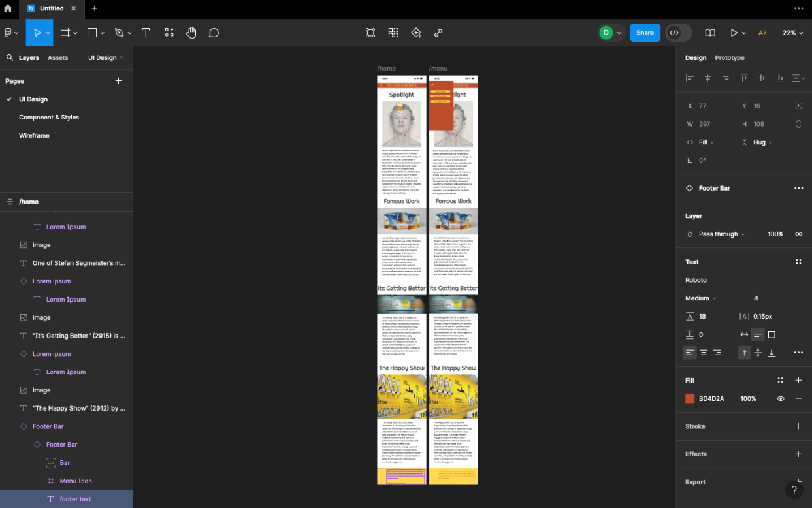
Task: Click the X position field
Action: point(708,106)
